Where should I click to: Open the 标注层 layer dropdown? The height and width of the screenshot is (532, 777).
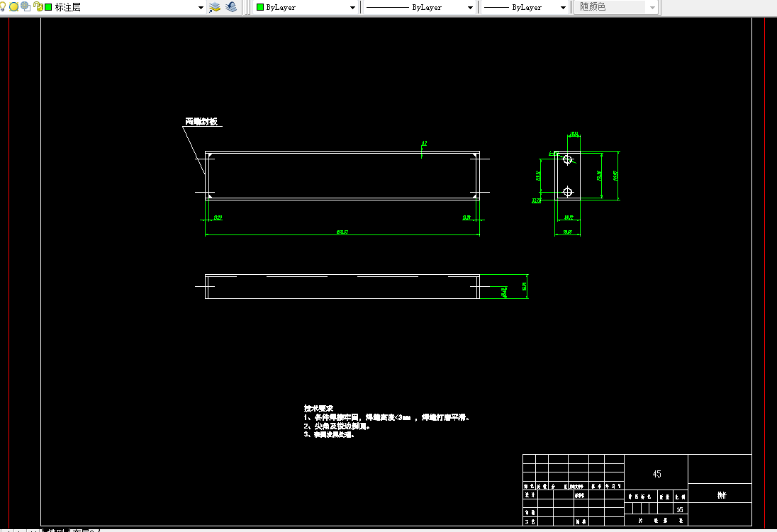[x=201, y=7]
